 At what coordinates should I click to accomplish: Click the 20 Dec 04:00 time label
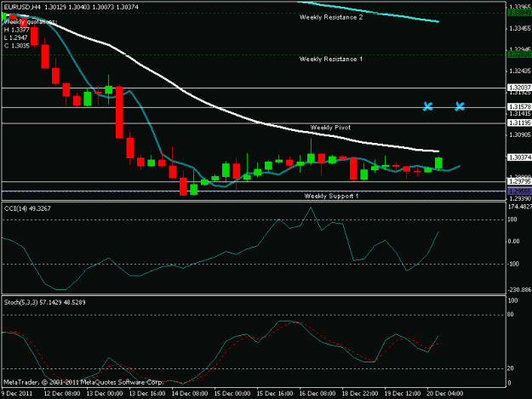point(445,393)
